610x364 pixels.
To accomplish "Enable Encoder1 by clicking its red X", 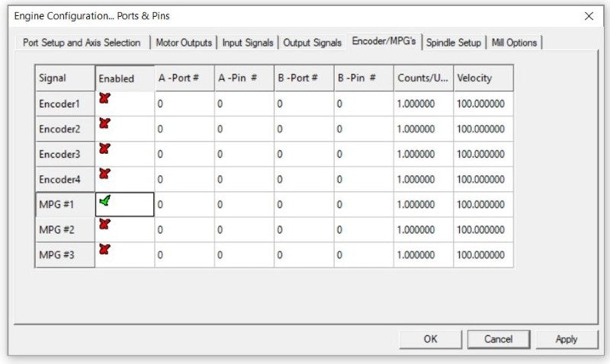I will 104,98.
